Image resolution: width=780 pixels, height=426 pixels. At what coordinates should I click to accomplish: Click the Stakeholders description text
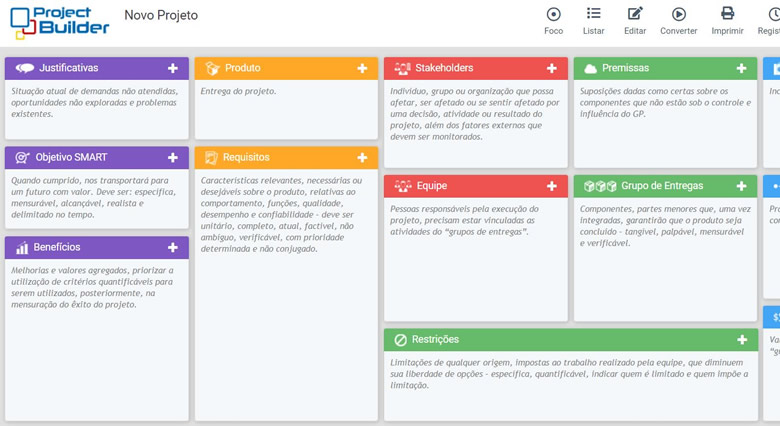pyautogui.click(x=475, y=114)
